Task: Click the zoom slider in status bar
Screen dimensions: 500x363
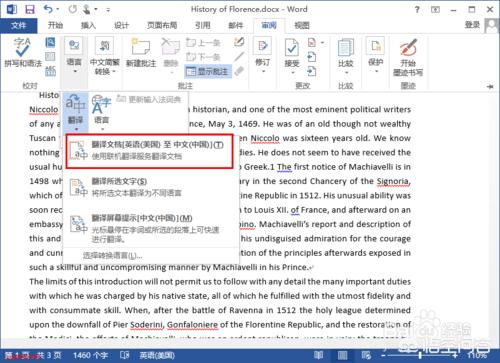Action: tap(420, 355)
